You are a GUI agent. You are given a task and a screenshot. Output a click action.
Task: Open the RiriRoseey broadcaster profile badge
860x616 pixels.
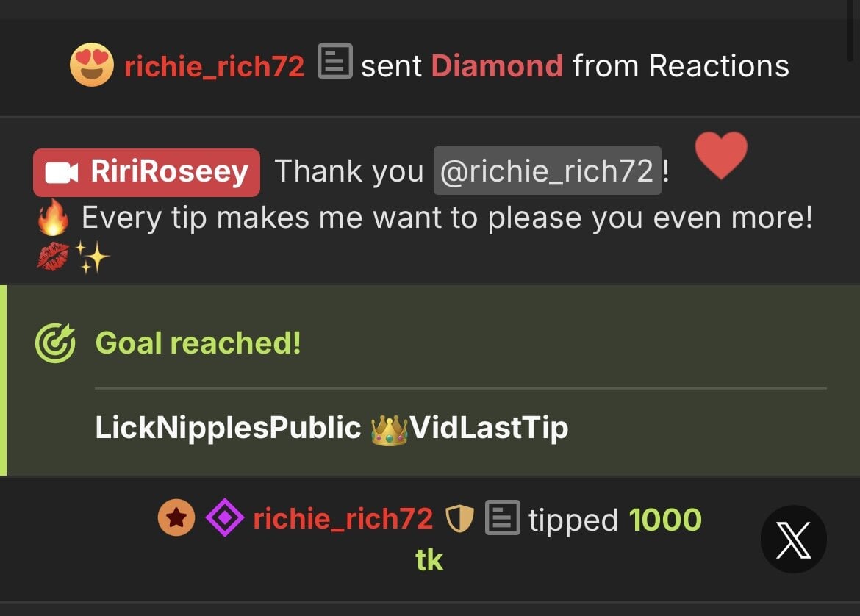tap(146, 172)
